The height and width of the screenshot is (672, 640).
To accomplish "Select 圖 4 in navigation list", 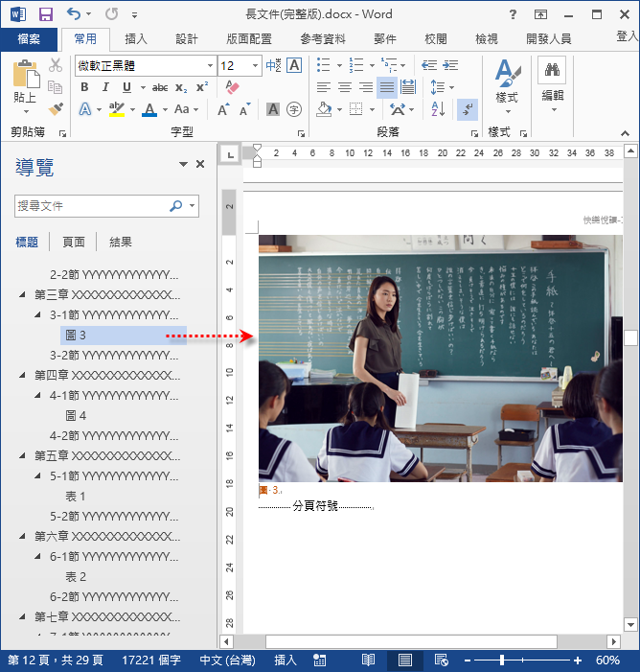I will pyautogui.click(x=76, y=415).
